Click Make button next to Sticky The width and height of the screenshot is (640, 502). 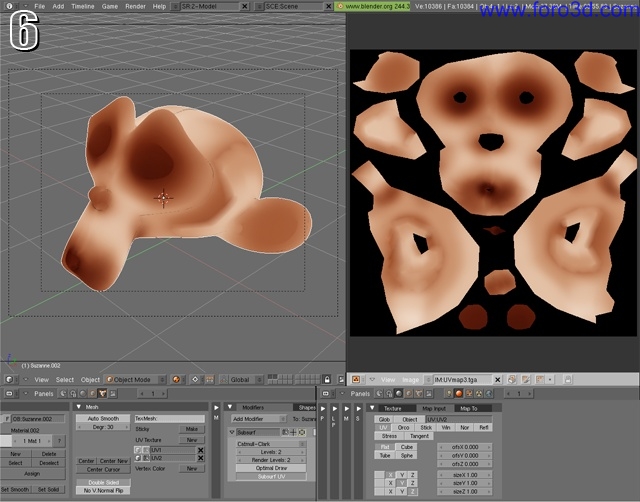[192, 429]
